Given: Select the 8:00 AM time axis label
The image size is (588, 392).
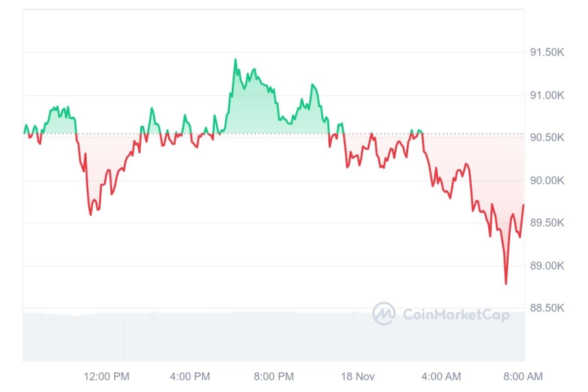Looking at the screenshot, I should [x=523, y=376].
